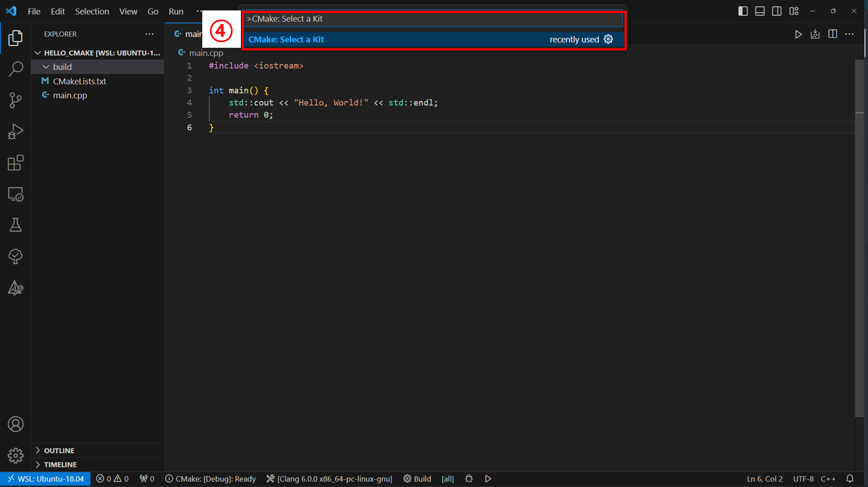Toggle primary side bar layout button
This screenshot has height=487, width=868.
tap(743, 11)
